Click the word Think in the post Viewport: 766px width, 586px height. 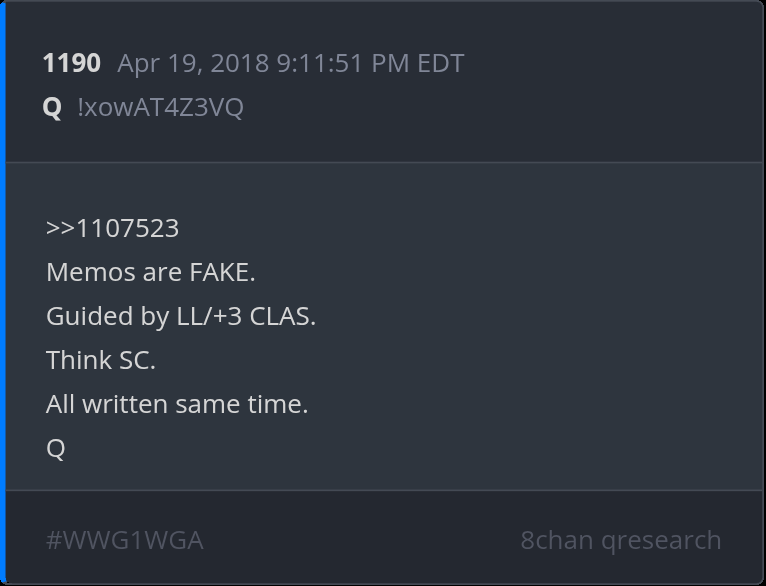coord(79,360)
